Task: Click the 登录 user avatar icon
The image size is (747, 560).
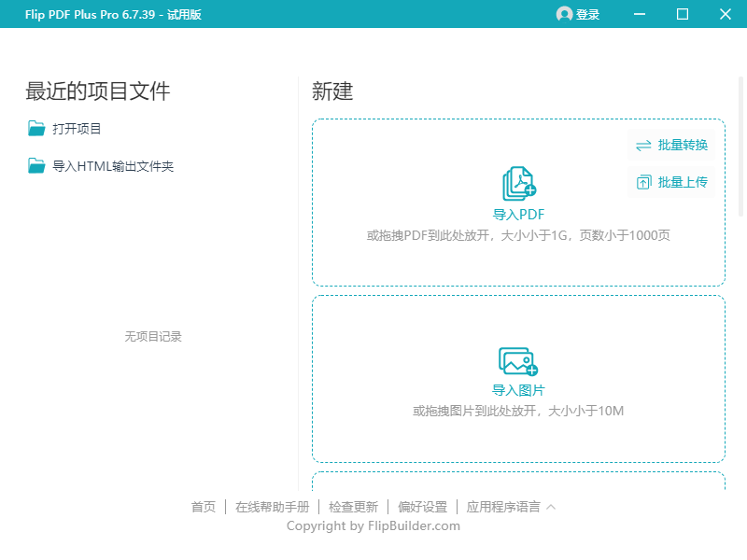Action: [x=563, y=14]
